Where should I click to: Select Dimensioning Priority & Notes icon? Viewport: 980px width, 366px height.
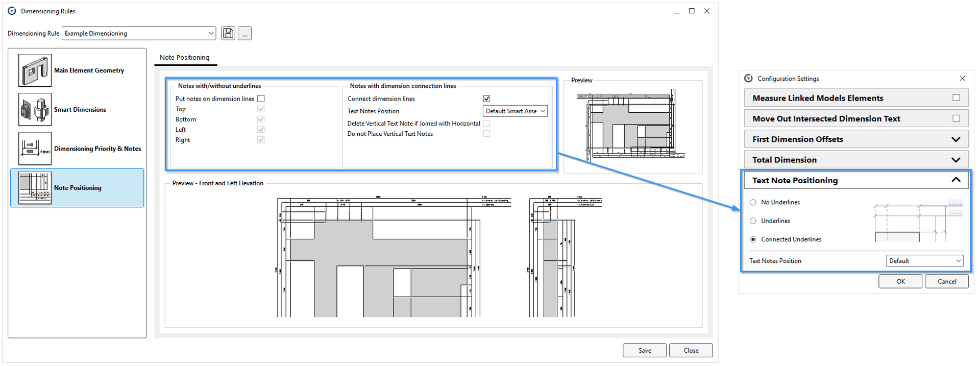point(35,149)
